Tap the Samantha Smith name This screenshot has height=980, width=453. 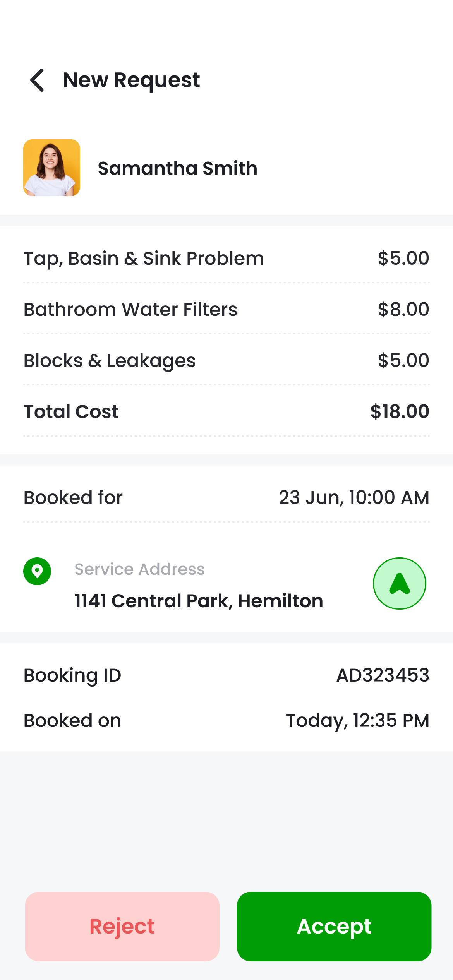click(x=177, y=168)
